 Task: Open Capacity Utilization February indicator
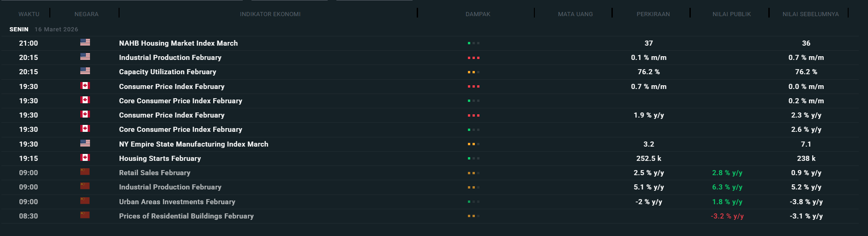tap(168, 71)
